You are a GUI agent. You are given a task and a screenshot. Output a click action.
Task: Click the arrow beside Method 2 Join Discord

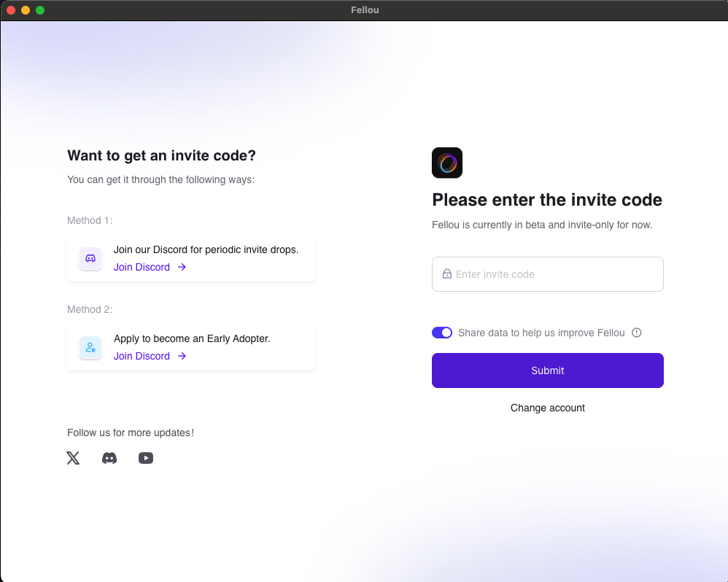(182, 356)
